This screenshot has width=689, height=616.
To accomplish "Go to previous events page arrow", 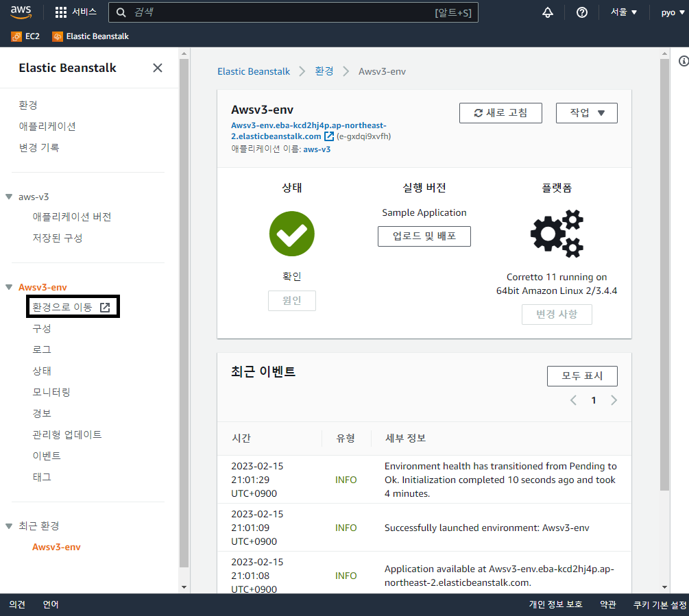I will coord(573,400).
